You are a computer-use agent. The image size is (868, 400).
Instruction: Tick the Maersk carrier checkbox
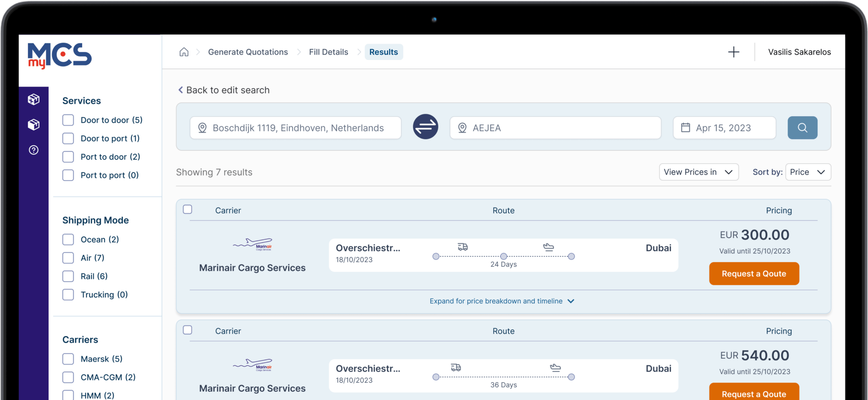68,359
